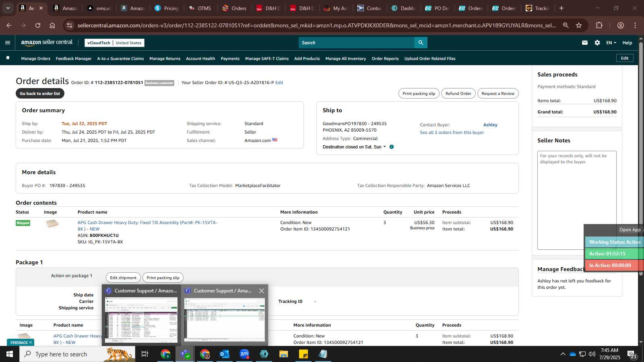Open Manage All Inventory

[346, 58]
